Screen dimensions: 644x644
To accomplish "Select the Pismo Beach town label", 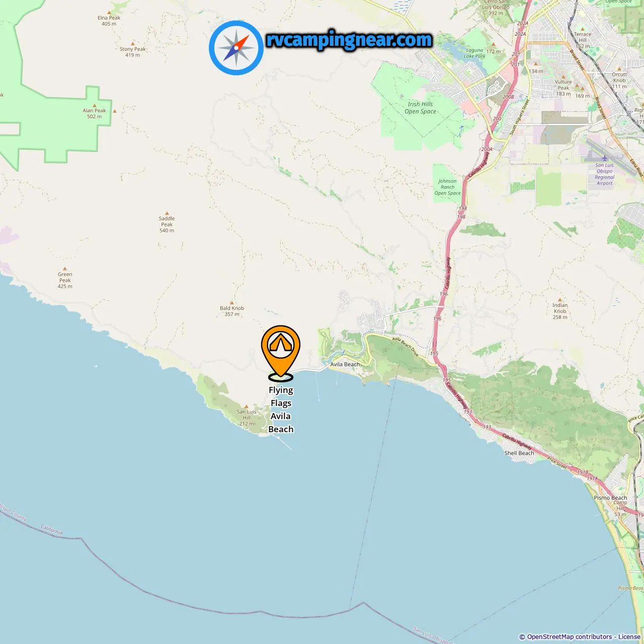I will (x=610, y=498).
